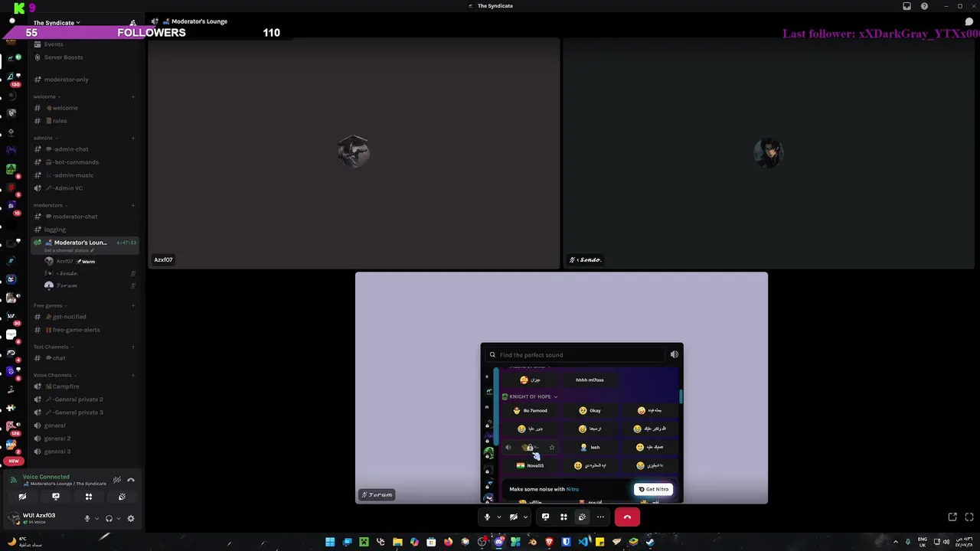Select Sendo video tile
The image size is (980, 551).
769,153
